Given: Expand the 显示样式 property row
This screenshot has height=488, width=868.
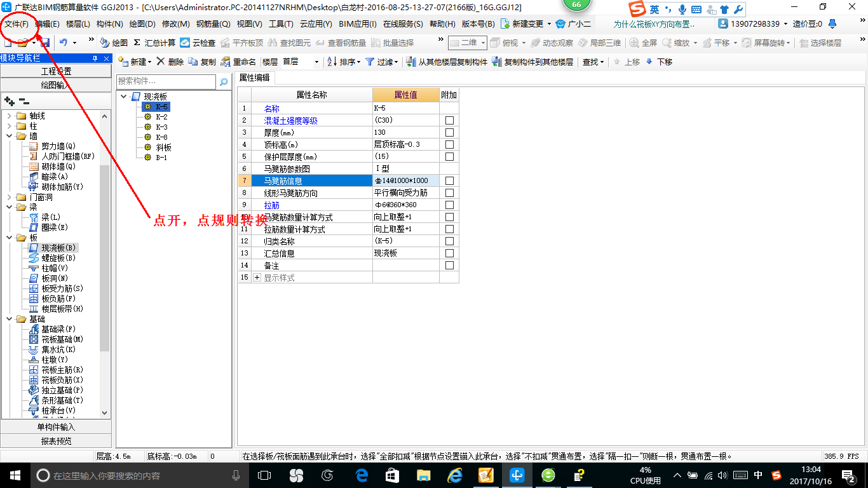Looking at the screenshot, I should coord(257,278).
